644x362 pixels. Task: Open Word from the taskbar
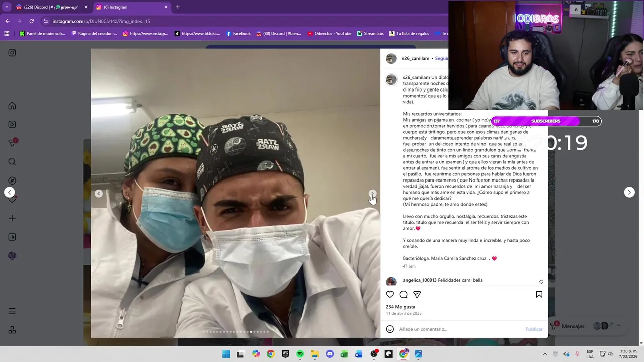pyautogui.click(x=359, y=354)
